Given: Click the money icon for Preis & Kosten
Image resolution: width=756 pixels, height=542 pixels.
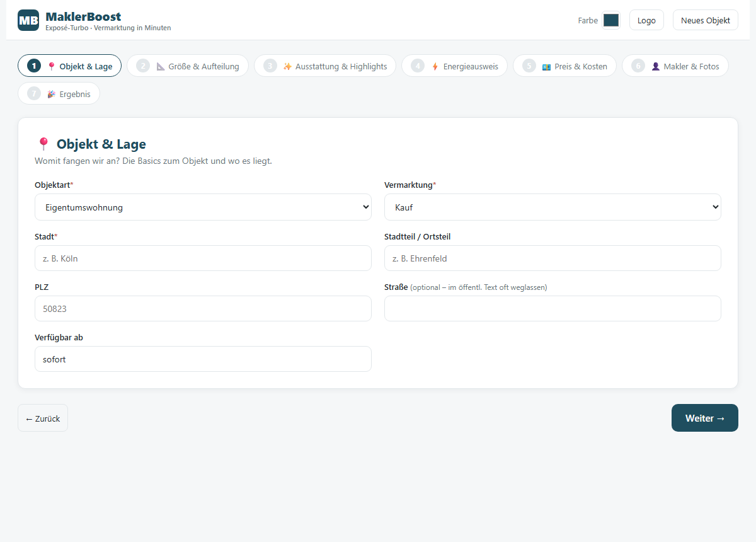Looking at the screenshot, I should click(x=546, y=66).
